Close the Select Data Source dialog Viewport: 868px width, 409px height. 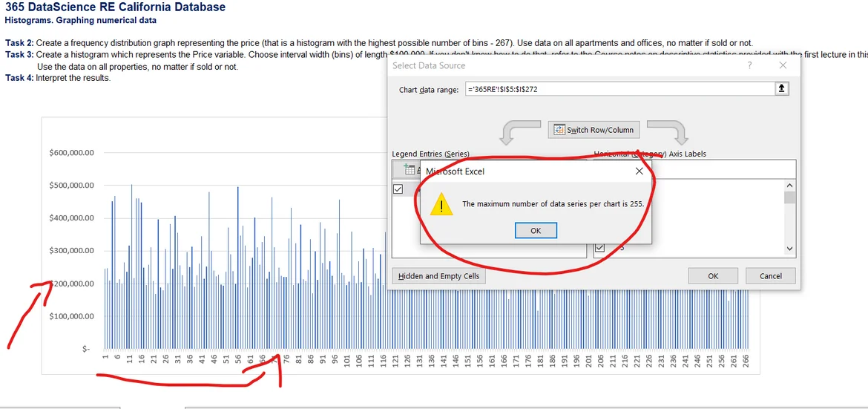coord(783,65)
